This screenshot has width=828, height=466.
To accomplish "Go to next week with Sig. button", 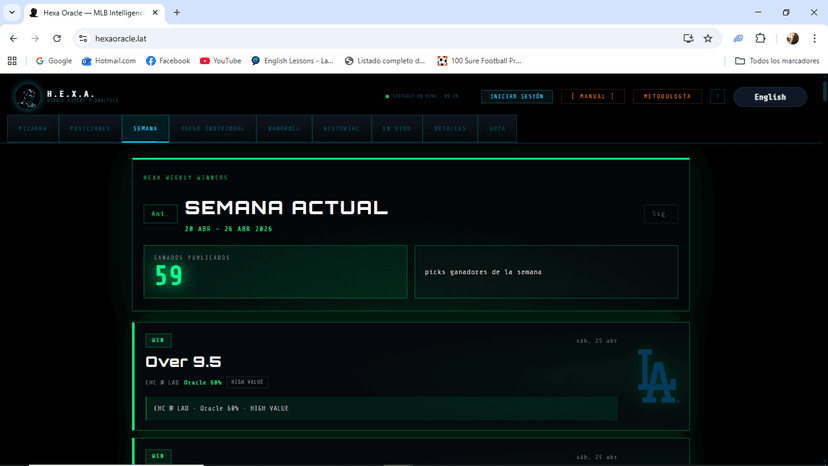I will coord(661,214).
